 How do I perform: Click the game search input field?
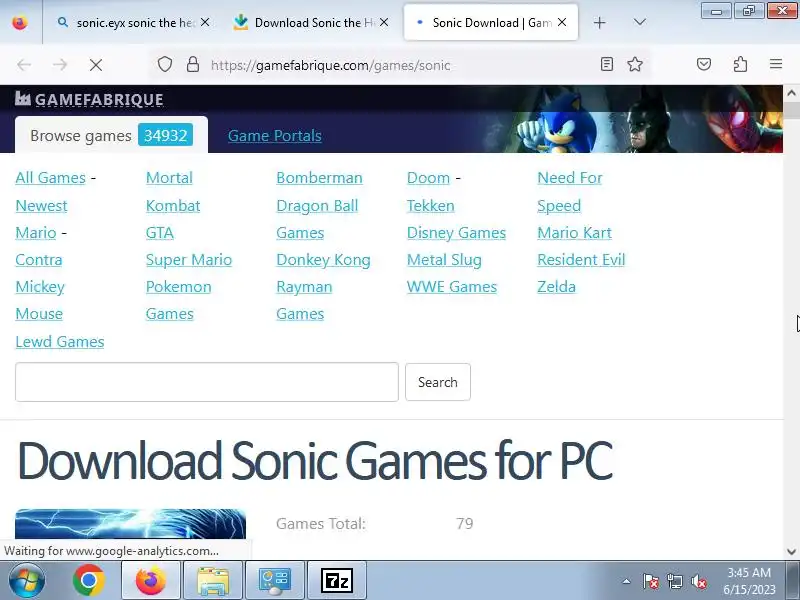pyautogui.click(x=207, y=382)
